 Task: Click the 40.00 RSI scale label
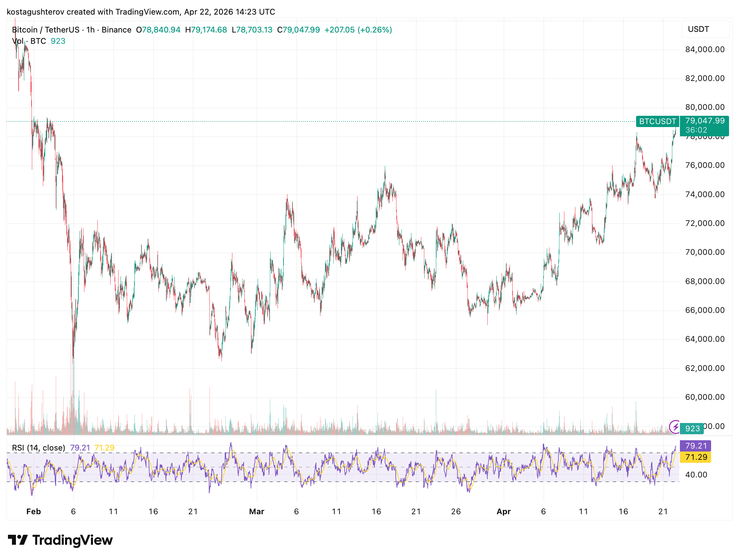[x=696, y=474]
